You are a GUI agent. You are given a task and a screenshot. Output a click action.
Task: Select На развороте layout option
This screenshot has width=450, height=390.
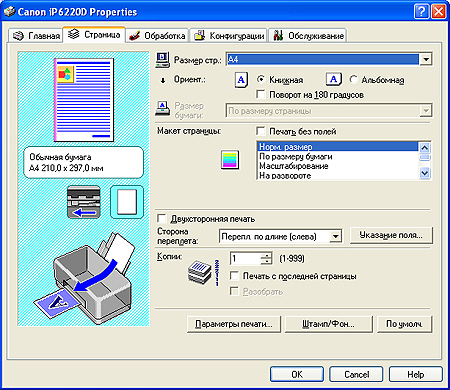338,175
